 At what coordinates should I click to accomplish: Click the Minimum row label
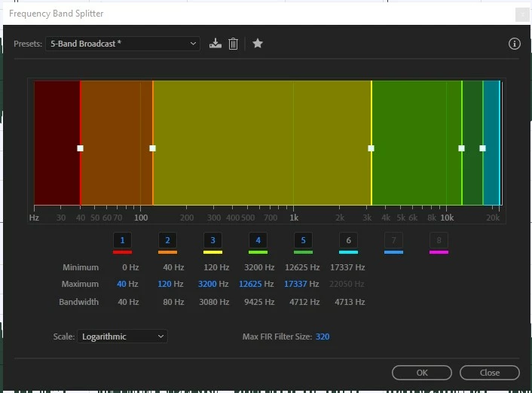click(81, 267)
